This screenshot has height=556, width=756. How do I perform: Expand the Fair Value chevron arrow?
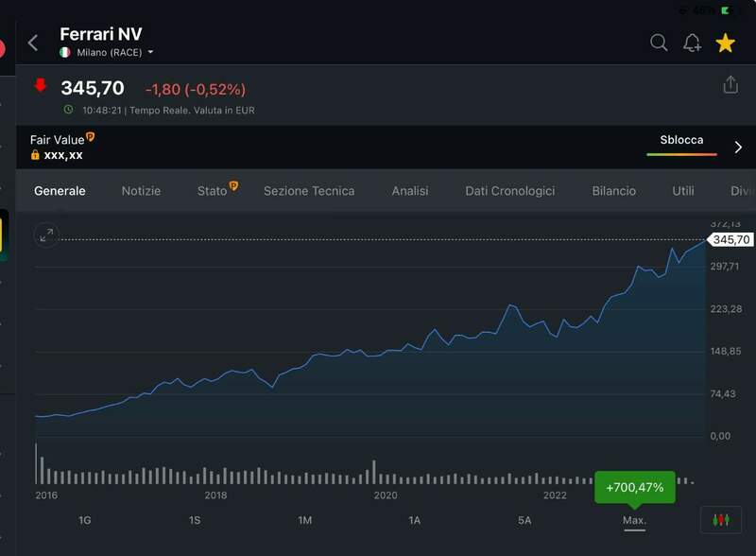[x=738, y=148]
